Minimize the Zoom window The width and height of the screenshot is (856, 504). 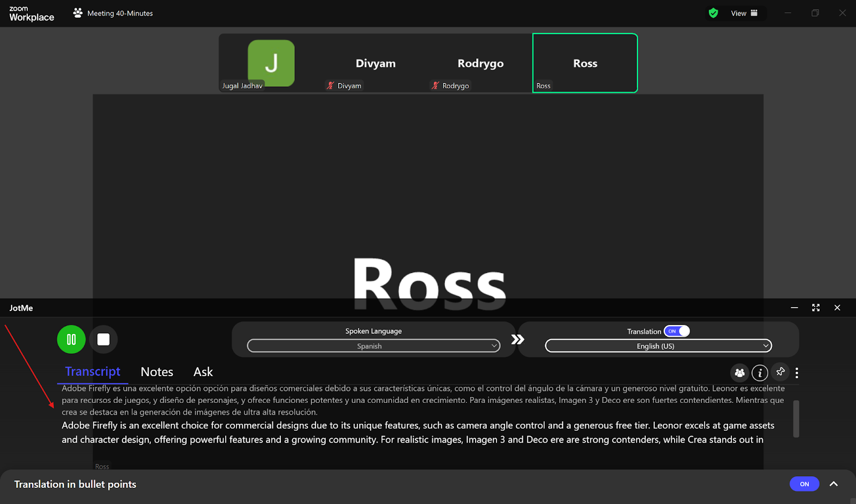788,13
